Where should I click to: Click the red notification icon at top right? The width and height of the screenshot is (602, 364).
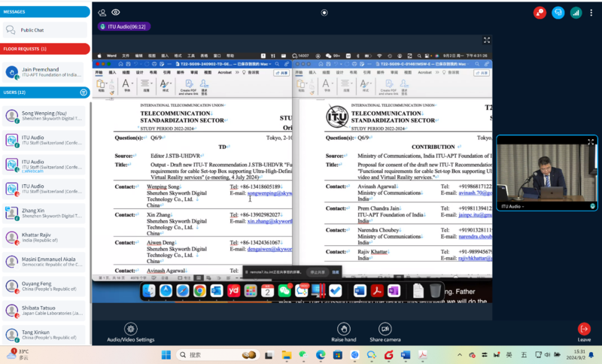(540, 13)
